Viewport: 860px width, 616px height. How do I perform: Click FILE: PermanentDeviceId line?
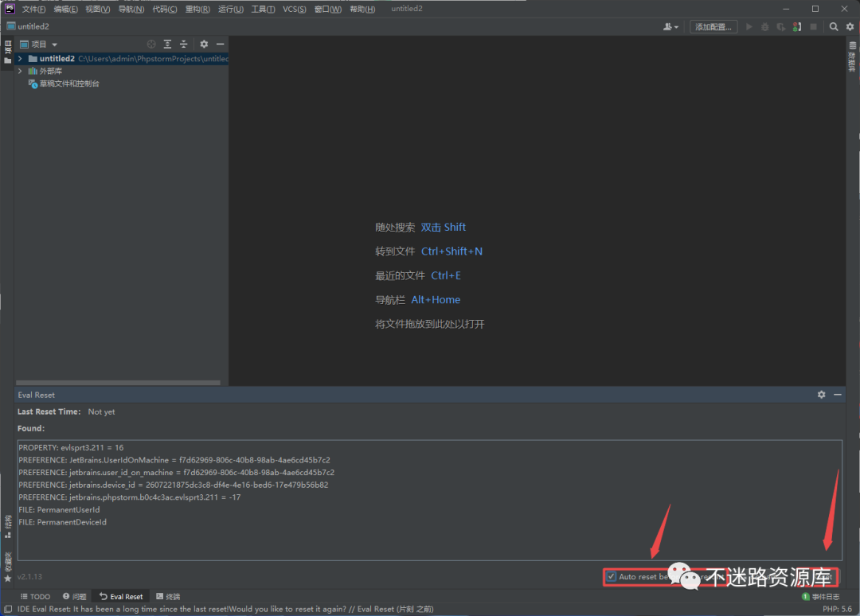pyautogui.click(x=63, y=522)
